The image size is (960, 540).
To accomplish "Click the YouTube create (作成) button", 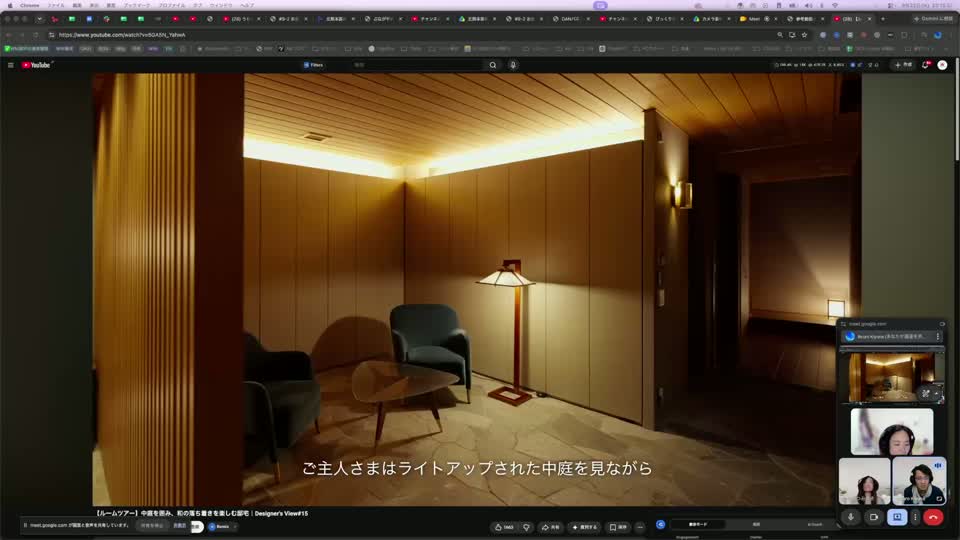I will tap(904, 65).
